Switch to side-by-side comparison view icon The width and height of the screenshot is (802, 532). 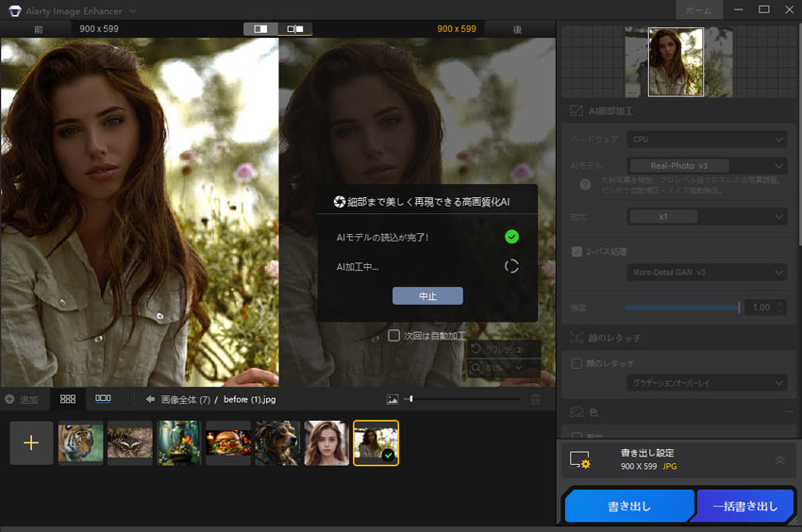[x=294, y=29]
